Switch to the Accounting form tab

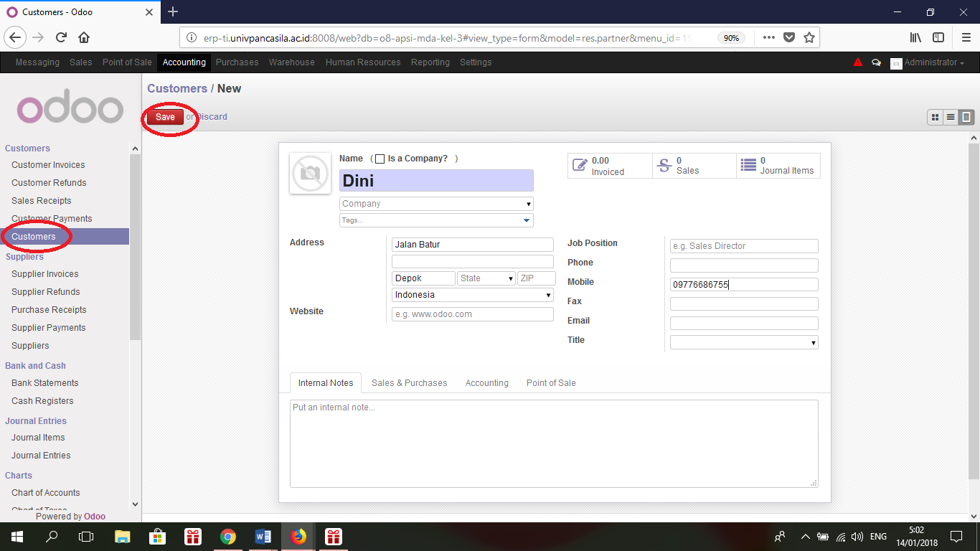tap(487, 383)
